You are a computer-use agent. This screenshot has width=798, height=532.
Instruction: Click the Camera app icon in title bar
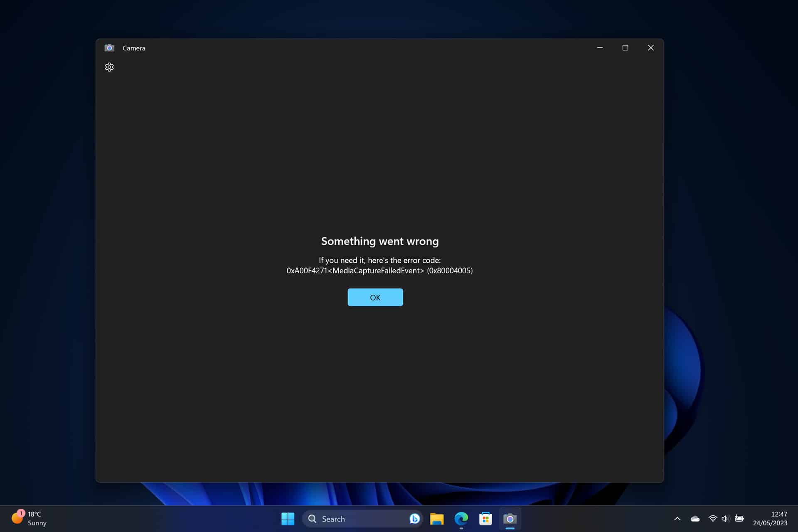(x=109, y=48)
